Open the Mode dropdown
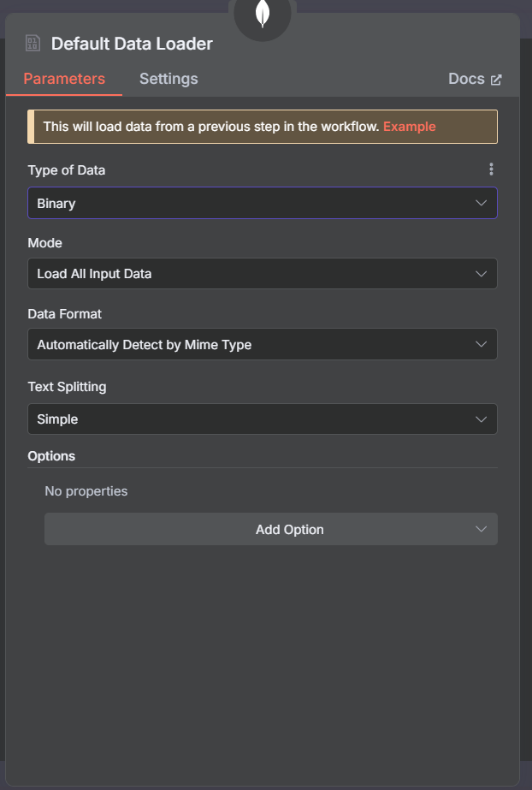532x790 pixels. (263, 274)
